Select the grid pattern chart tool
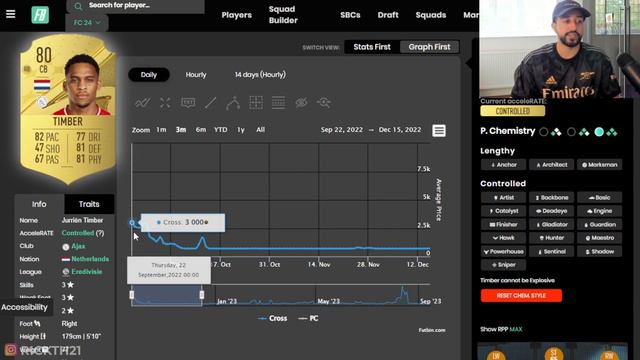Image resolution: width=640 pixels, height=360 pixels. (x=256, y=103)
